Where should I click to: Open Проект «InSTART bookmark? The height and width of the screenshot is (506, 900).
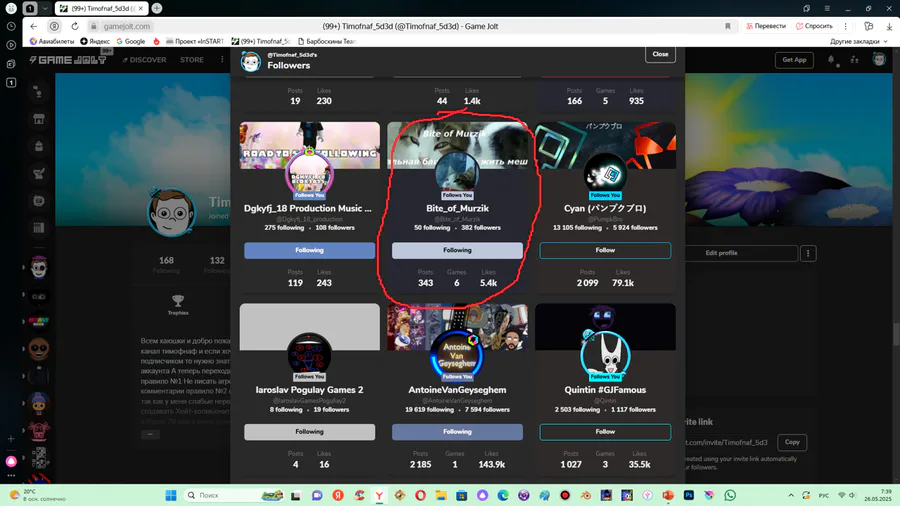coord(195,41)
